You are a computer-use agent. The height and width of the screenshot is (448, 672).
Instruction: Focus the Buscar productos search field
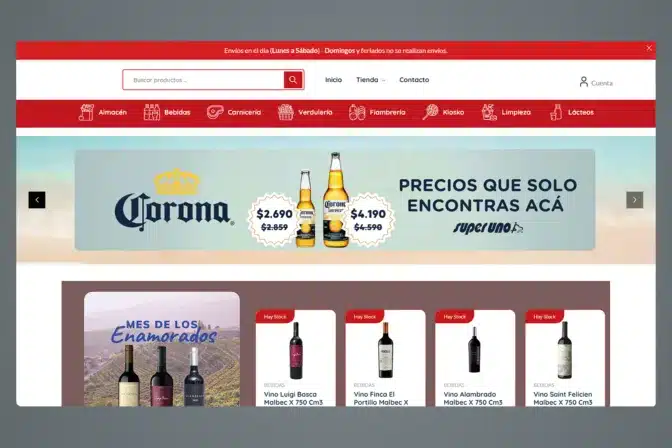click(x=203, y=80)
